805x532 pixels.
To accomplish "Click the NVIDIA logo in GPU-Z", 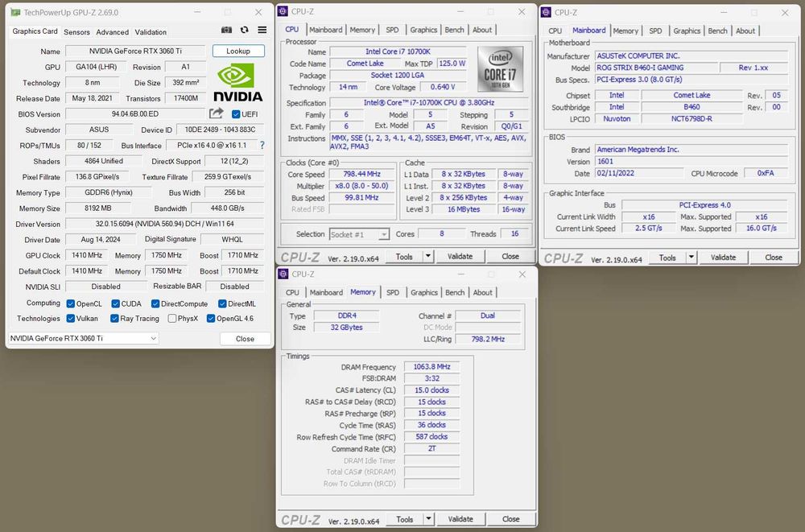I will (x=237, y=82).
